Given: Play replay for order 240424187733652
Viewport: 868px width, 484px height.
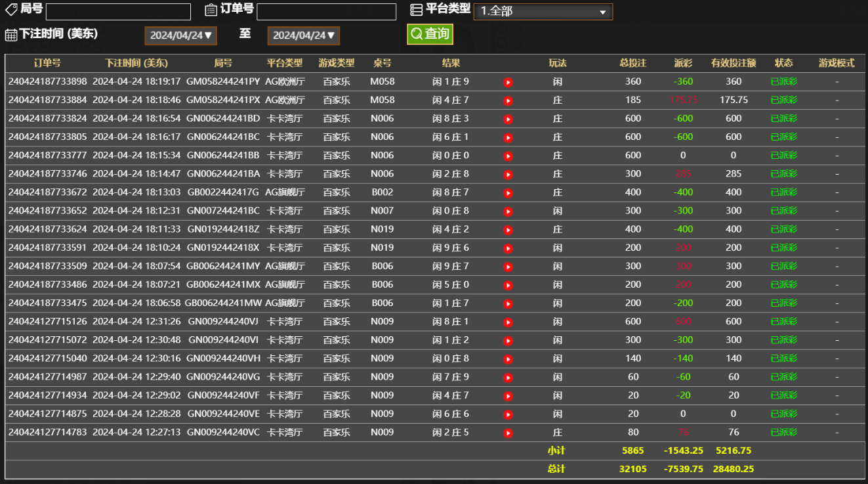Looking at the screenshot, I should coord(508,211).
